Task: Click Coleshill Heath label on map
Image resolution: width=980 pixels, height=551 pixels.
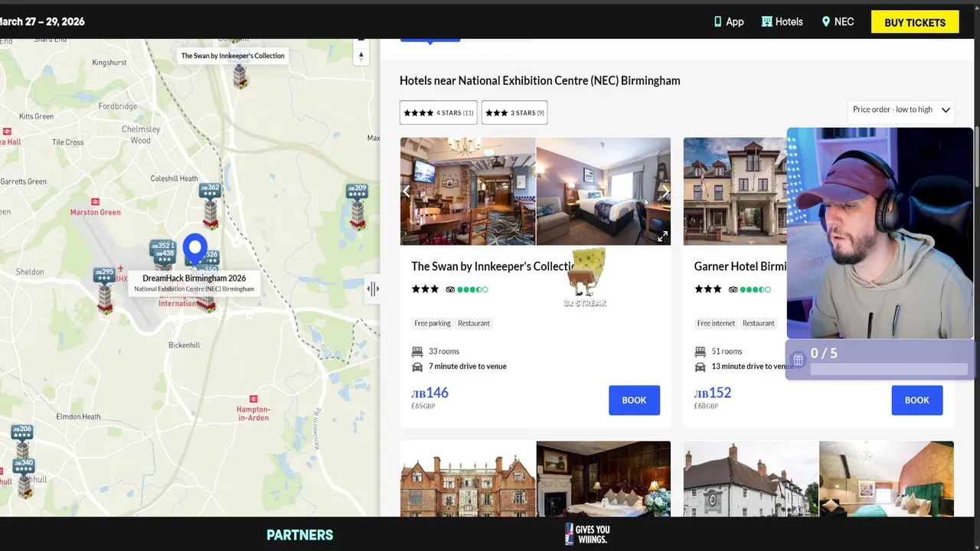Action: [174, 178]
